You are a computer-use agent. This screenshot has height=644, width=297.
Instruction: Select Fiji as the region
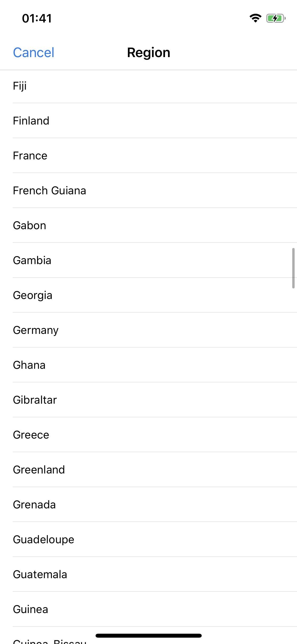(x=148, y=86)
